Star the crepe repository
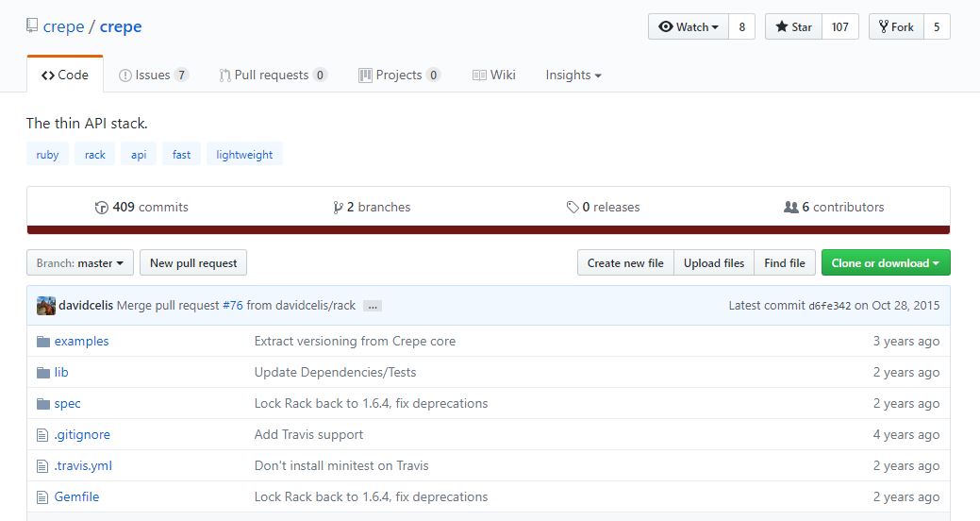This screenshot has width=980, height=521. click(x=794, y=26)
